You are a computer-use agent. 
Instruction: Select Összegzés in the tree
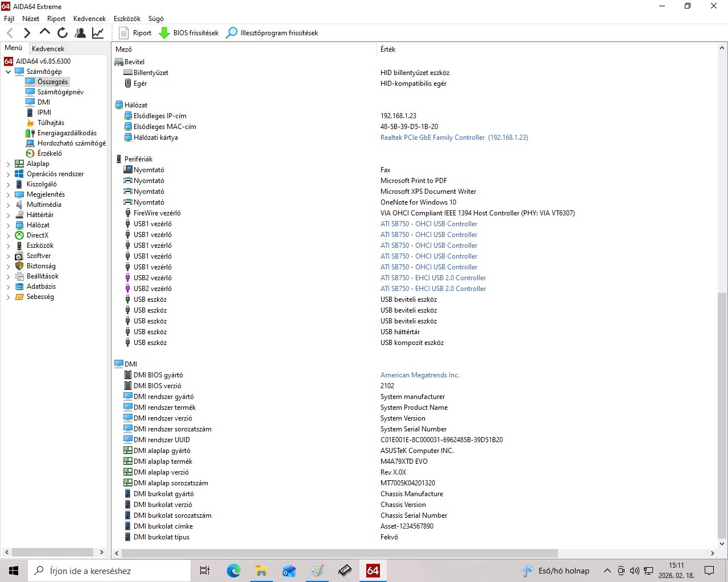pyautogui.click(x=52, y=82)
